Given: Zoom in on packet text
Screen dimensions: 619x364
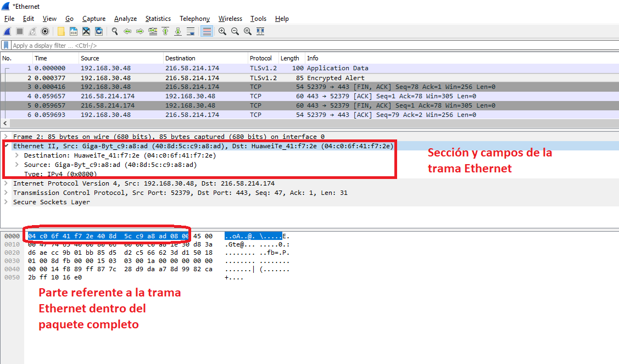Looking at the screenshot, I should point(222,31).
